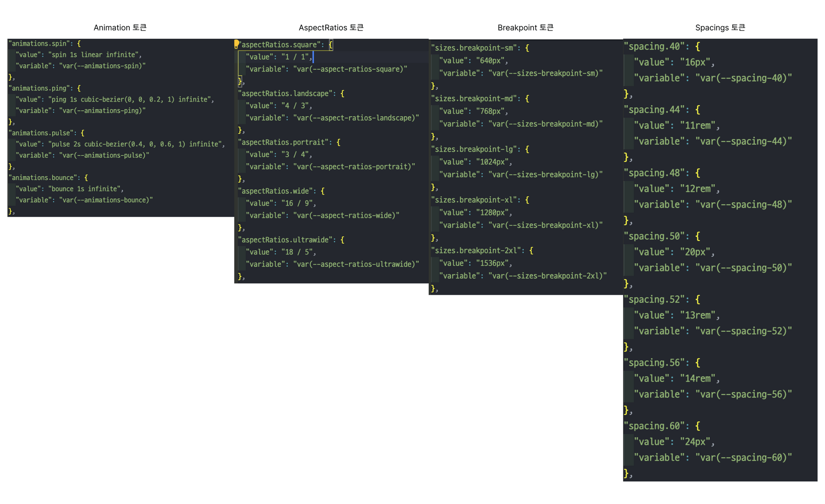Select the "animations.bounce" key line

point(48,178)
